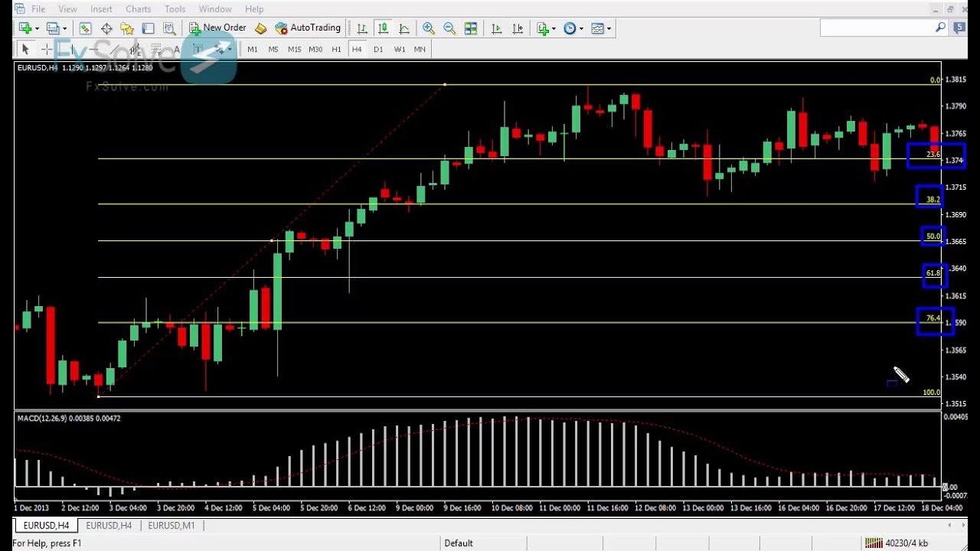Open the View menu
The width and height of the screenshot is (980, 551).
tap(67, 9)
